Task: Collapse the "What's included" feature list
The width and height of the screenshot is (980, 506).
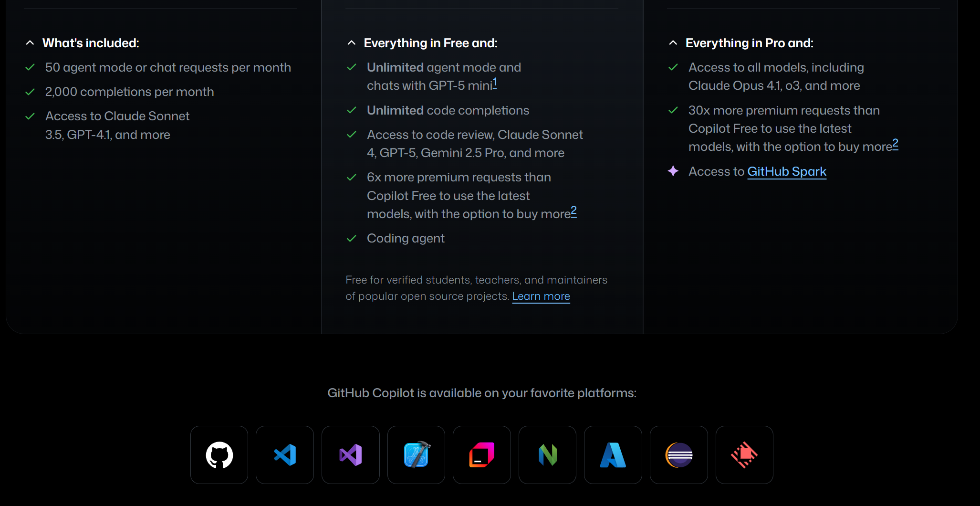Action: [x=30, y=43]
